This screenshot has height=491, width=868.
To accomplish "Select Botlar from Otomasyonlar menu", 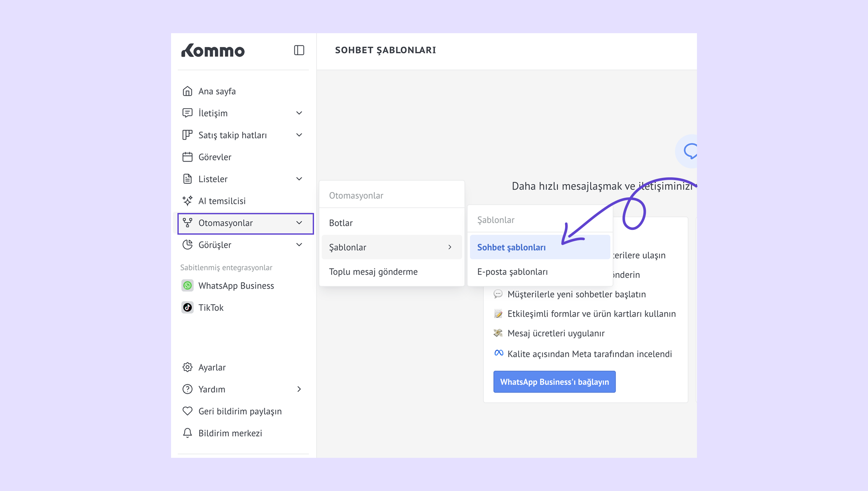I will pyautogui.click(x=341, y=223).
